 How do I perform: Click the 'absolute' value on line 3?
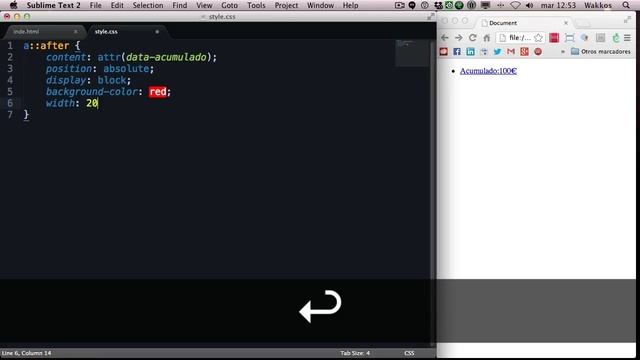[126, 69]
